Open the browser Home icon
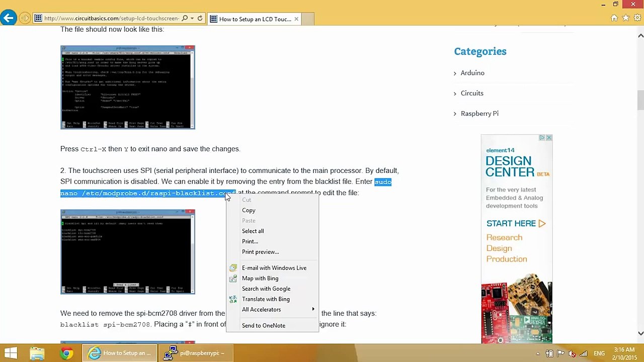This screenshot has height=362, width=644. click(x=614, y=18)
